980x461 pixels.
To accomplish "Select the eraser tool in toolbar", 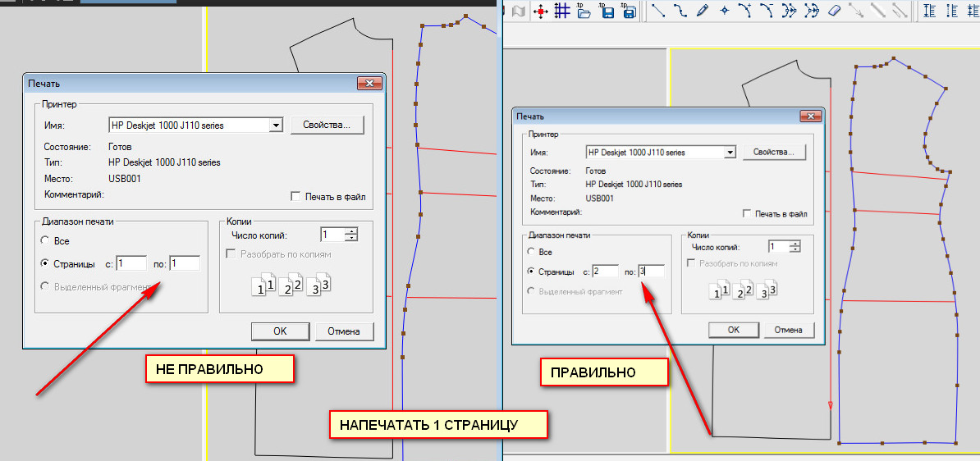I will (834, 11).
